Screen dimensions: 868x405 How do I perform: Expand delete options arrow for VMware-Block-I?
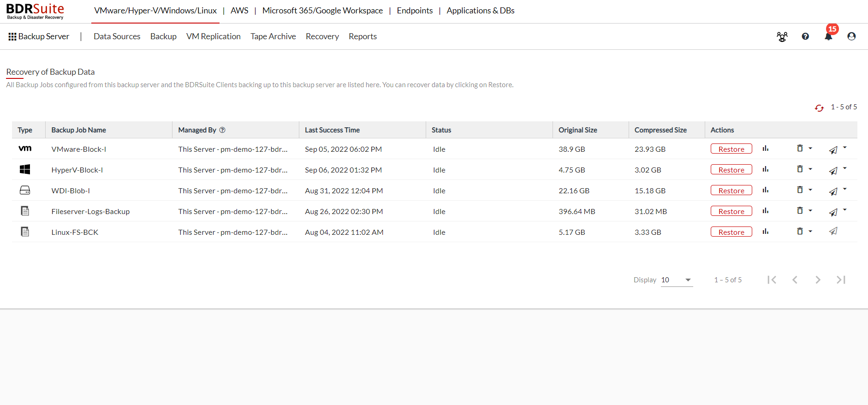810,149
